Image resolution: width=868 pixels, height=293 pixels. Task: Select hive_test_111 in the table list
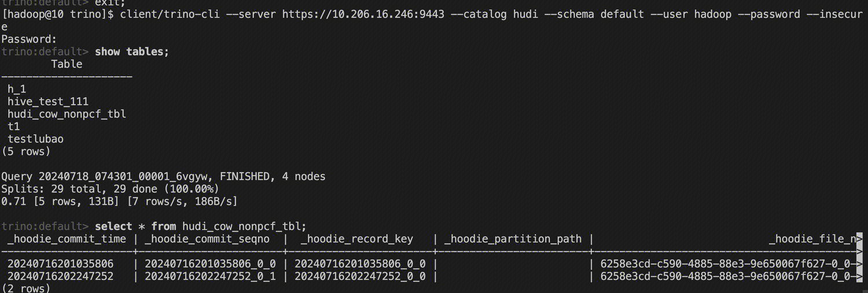point(48,102)
